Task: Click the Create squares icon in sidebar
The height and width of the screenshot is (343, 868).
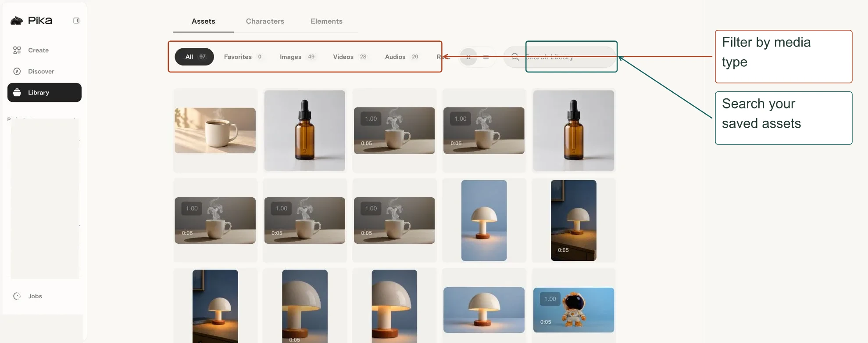Action: (17, 50)
